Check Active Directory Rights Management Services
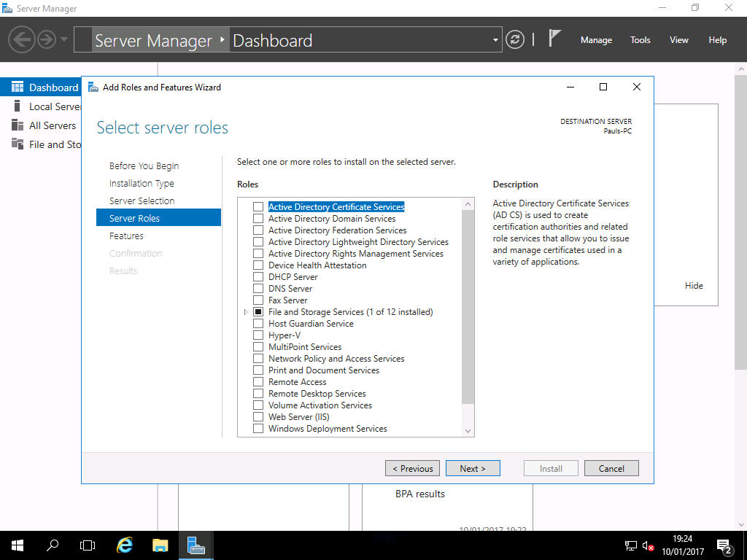This screenshot has width=747, height=560. tap(258, 253)
